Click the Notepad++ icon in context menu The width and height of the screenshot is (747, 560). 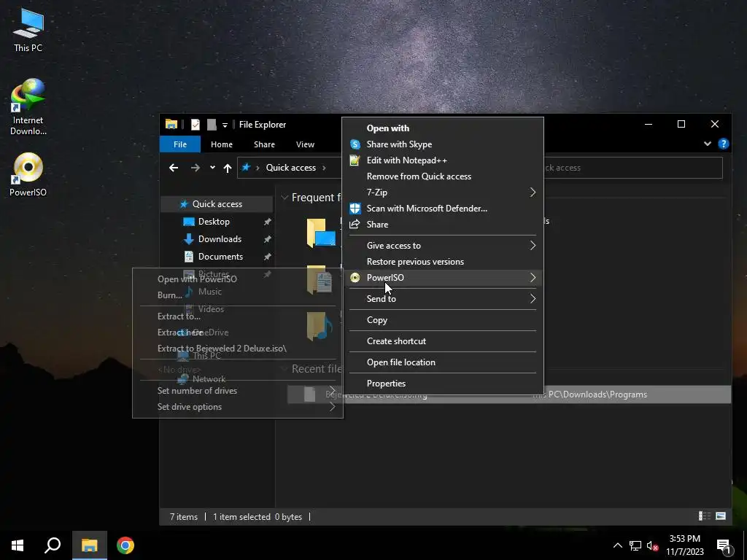click(x=355, y=160)
